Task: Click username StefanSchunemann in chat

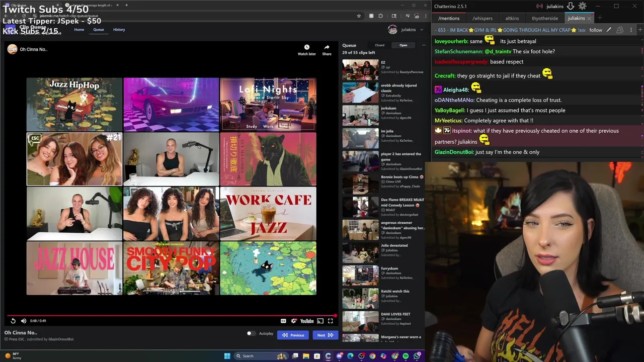Action: coord(458,51)
